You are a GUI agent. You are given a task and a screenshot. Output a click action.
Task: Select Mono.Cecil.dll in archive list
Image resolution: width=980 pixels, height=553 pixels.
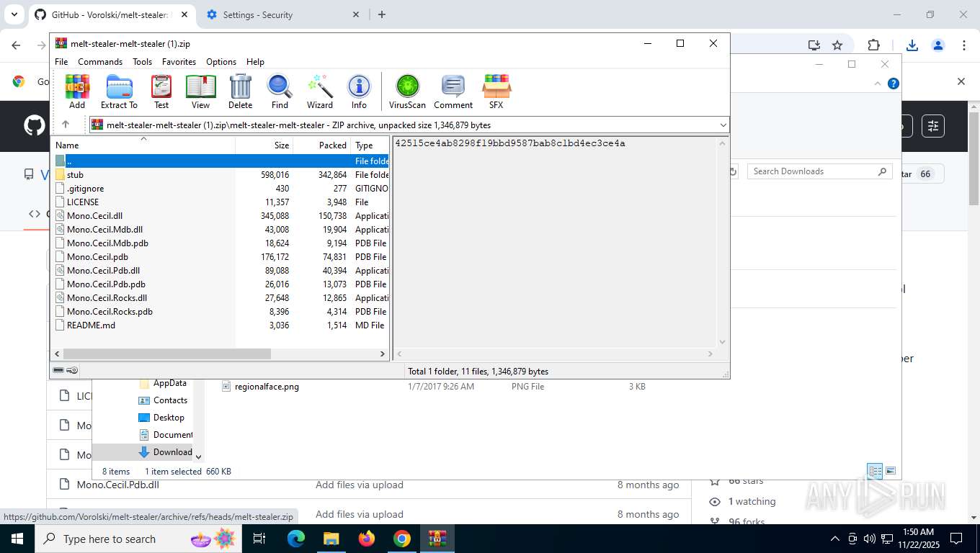[221, 216]
